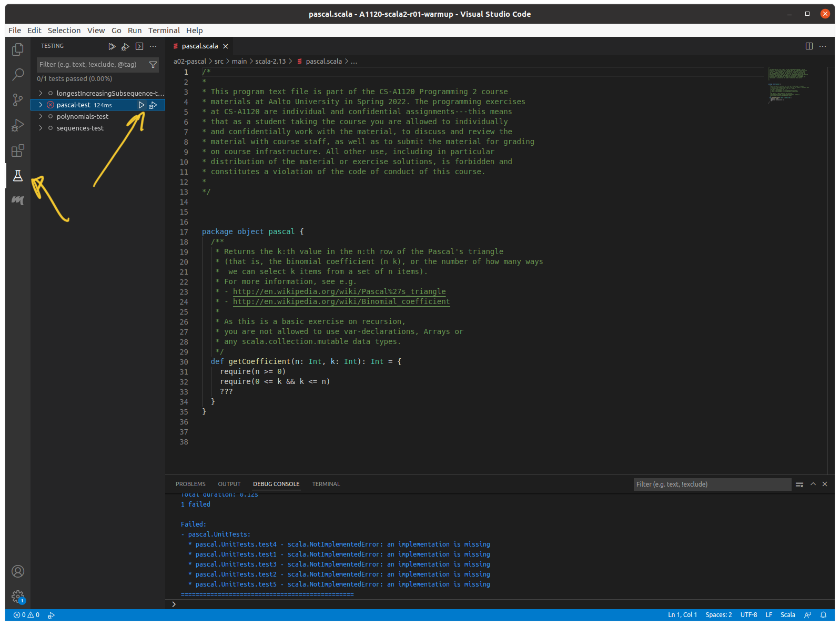Open the Binomial_coefficient Wikipedia link

coord(341,301)
